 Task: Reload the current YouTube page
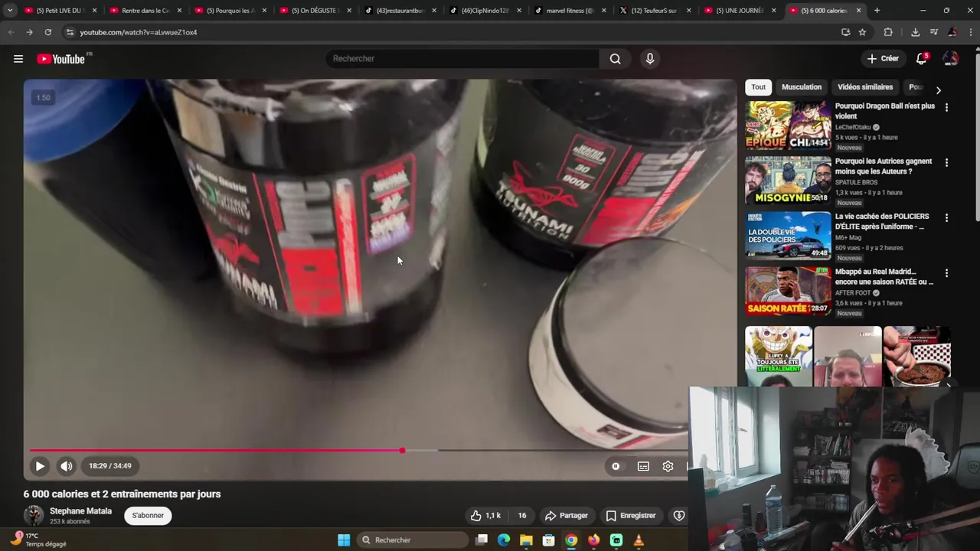click(x=47, y=32)
